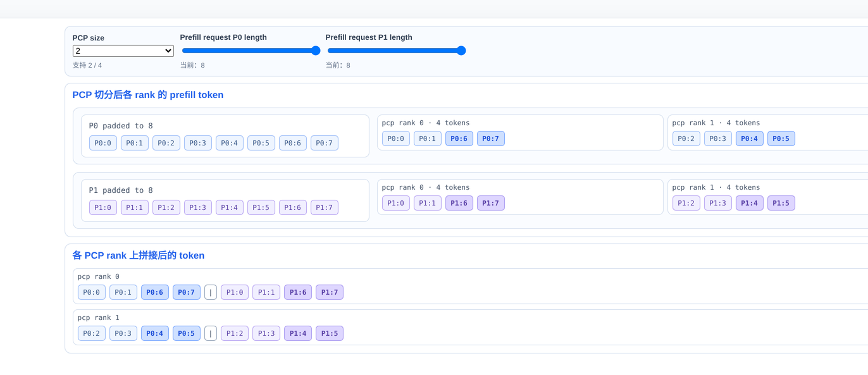Select P0:5 in the P0 padded to 8 row
Image resolution: width=868 pixels, height=375 pixels.
(261, 143)
